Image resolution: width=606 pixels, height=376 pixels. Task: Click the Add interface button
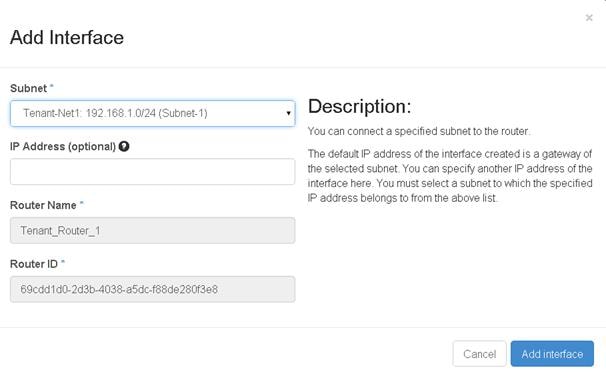point(552,354)
